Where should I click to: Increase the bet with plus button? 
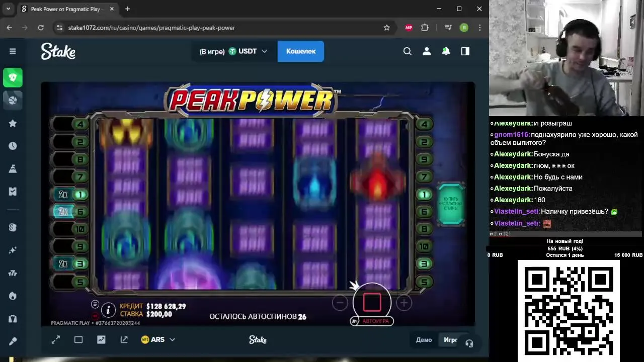click(x=404, y=303)
